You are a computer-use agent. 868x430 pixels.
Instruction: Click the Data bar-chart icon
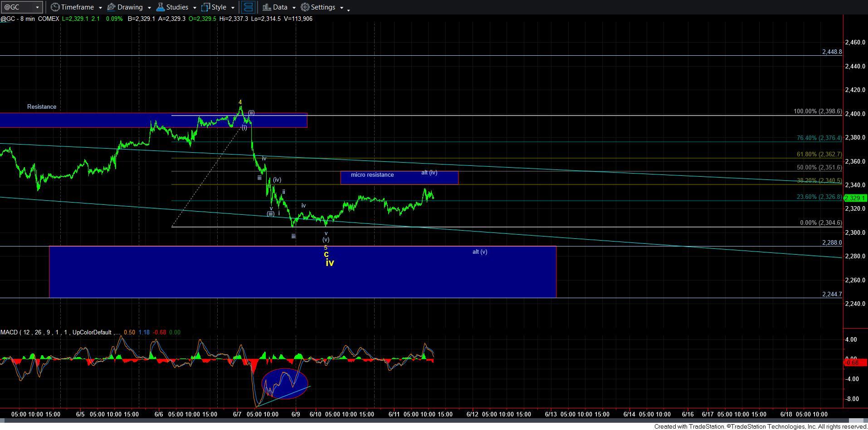(267, 7)
